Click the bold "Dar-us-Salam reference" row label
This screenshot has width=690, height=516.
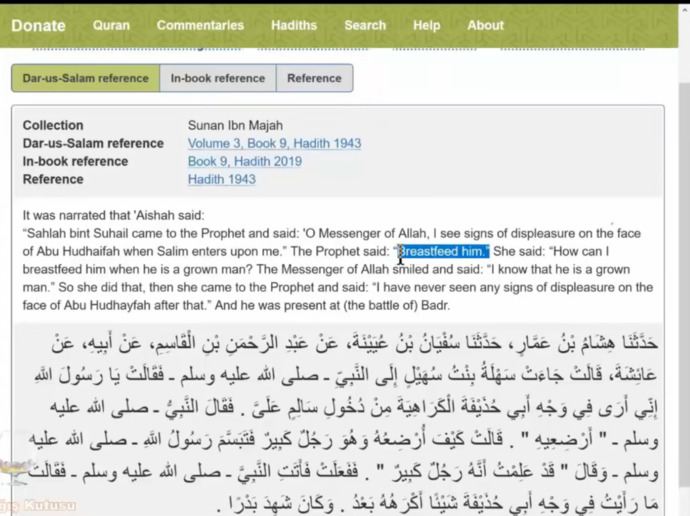93,143
